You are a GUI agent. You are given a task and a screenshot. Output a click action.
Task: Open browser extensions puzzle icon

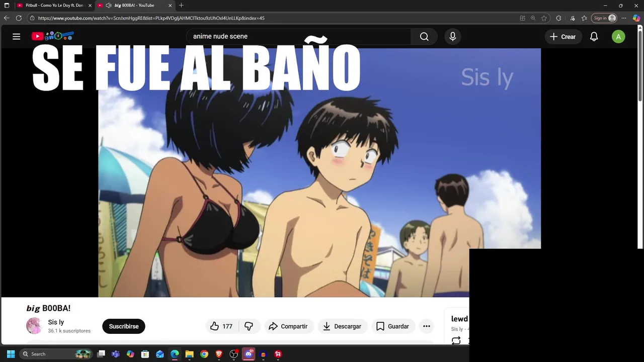(558, 18)
